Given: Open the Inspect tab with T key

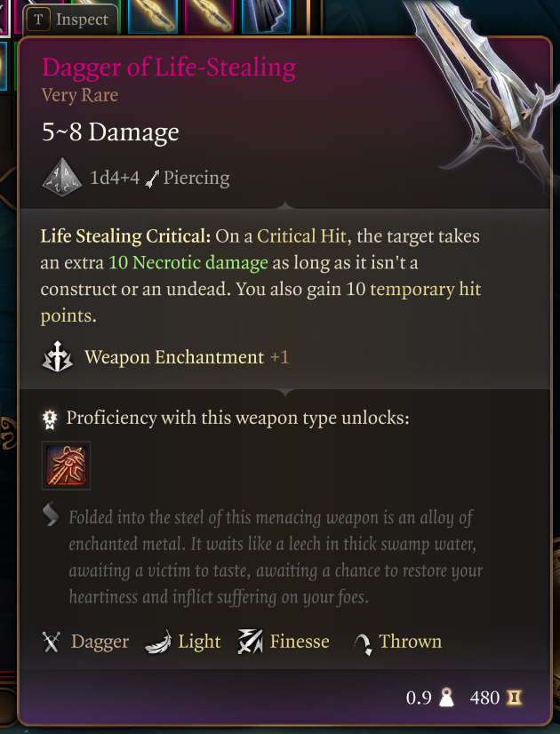Looking at the screenshot, I should click(x=71, y=20).
